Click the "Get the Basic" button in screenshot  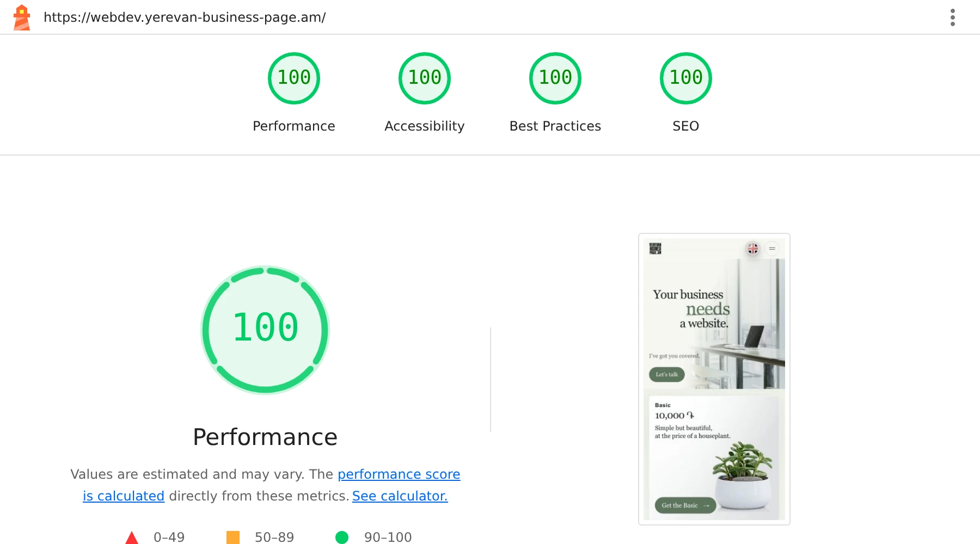(685, 505)
